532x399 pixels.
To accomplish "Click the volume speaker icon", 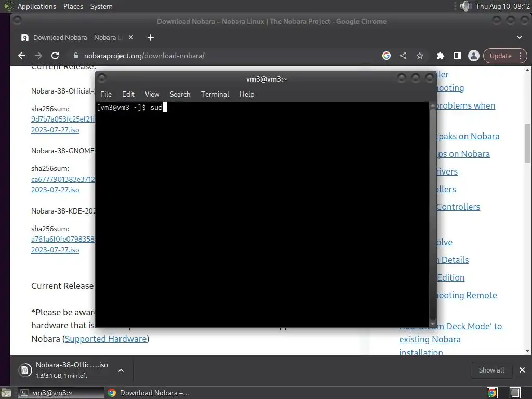I will coord(465,6).
